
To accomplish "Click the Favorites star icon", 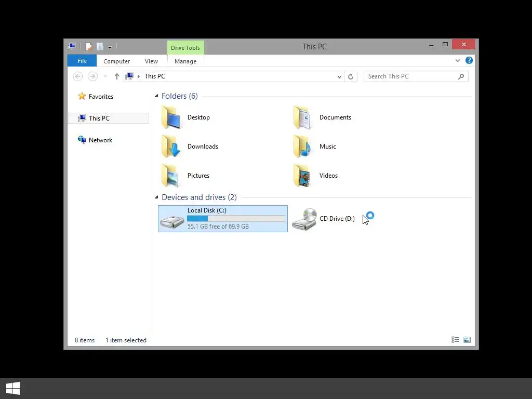I will (82, 96).
